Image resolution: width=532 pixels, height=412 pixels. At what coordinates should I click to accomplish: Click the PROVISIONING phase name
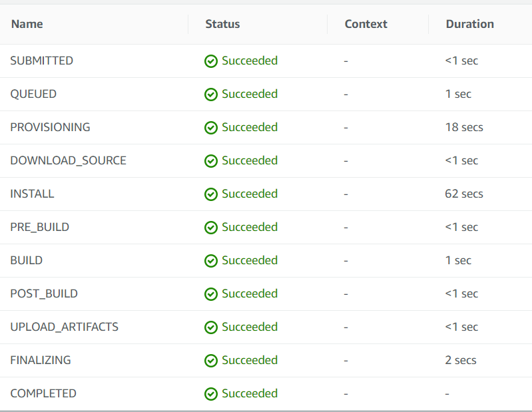click(50, 127)
